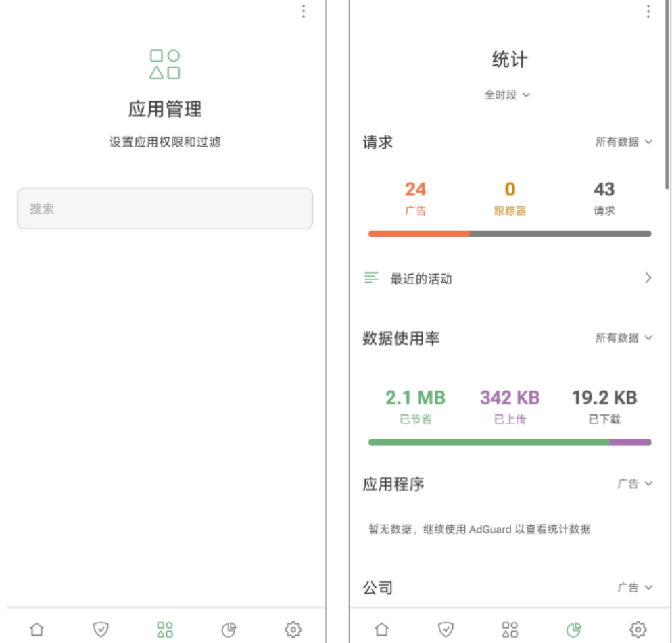
Task: Open the three-dot menu on the Statistics screen
Action: [x=648, y=11]
